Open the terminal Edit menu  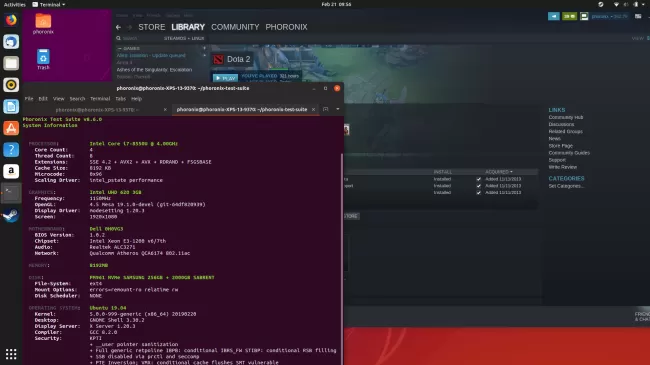(x=43, y=99)
